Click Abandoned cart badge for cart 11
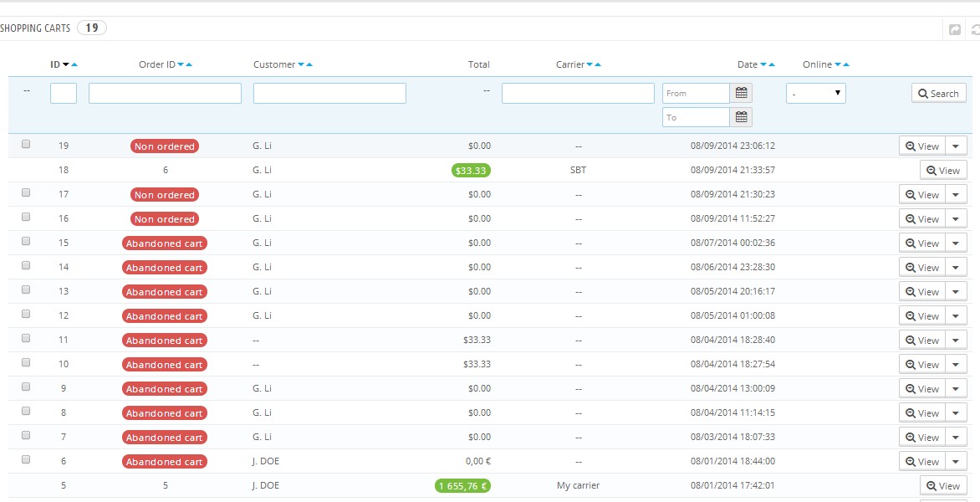 165,341
